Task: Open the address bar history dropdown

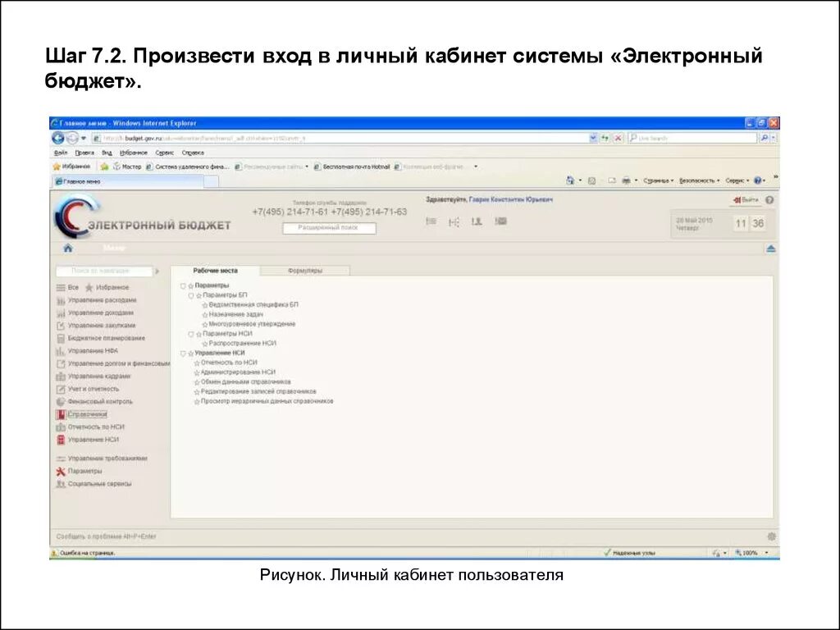Action: click(x=593, y=138)
